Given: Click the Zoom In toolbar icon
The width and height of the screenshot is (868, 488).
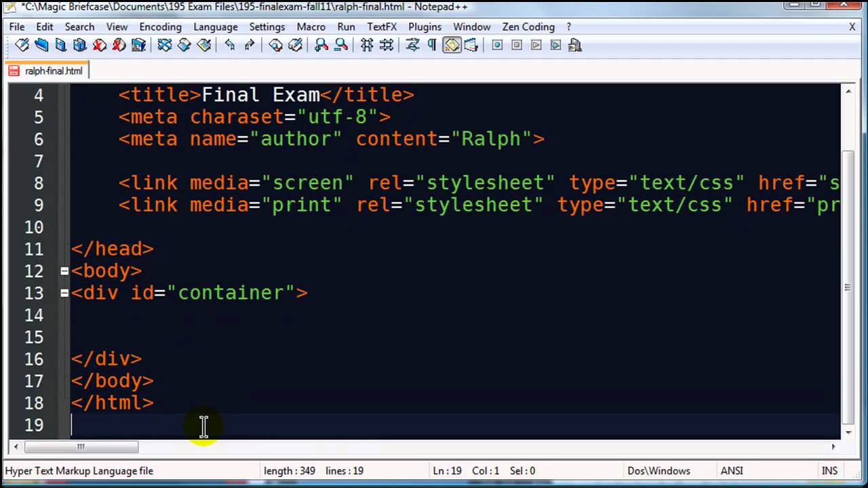Looking at the screenshot, I should tap(321, 45).
